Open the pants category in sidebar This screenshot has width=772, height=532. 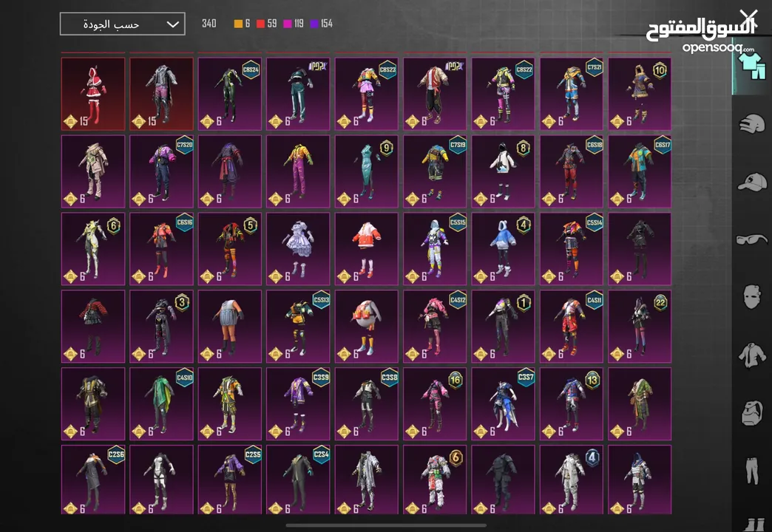(x=752, y=471)
